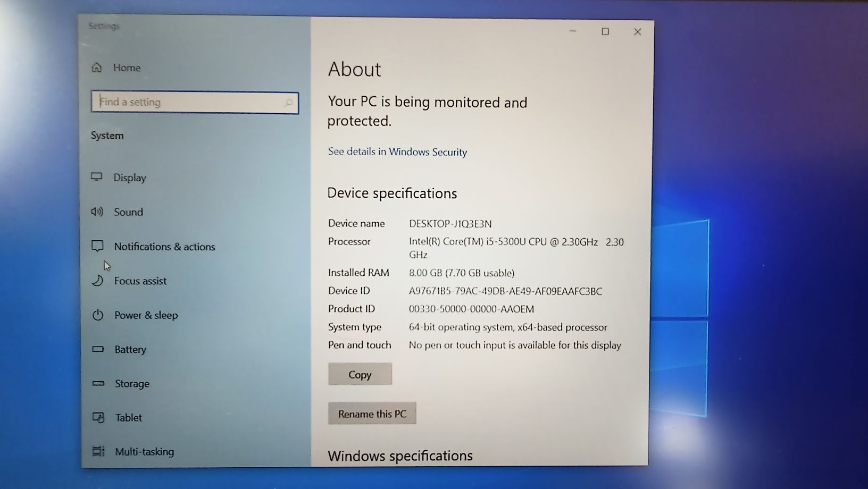This screenshot has height=489, width=868.
Task: Click the About page heading
Action: pos(354,70)
